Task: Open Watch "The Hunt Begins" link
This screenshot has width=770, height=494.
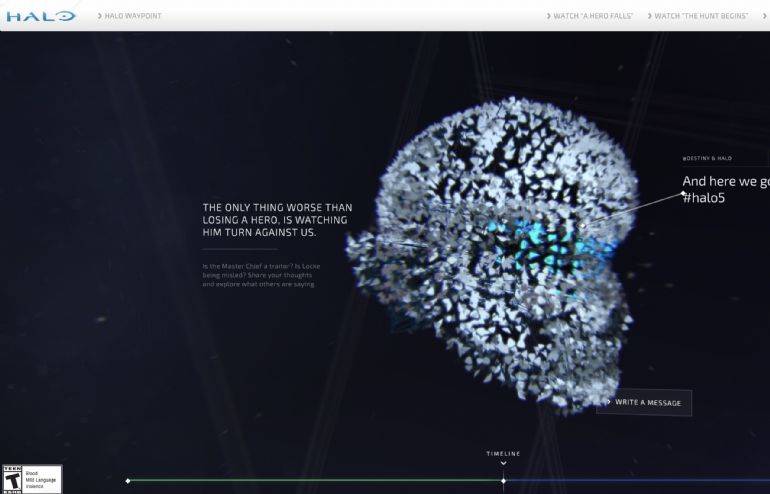Action: [698, 16]
